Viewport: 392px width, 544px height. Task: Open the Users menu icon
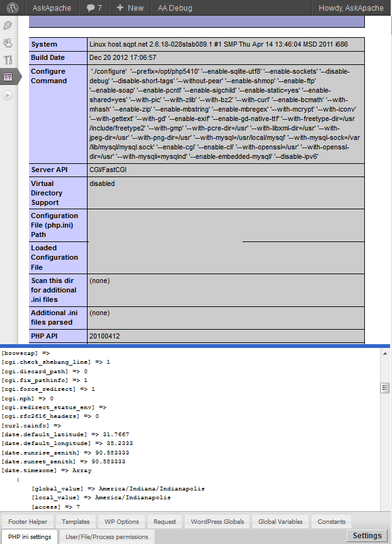[8, 43]
